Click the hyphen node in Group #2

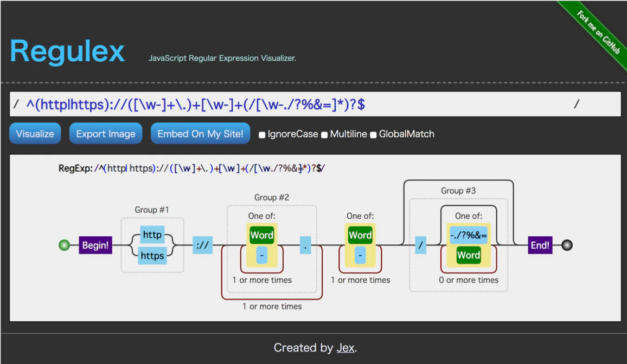pos(262,255)
